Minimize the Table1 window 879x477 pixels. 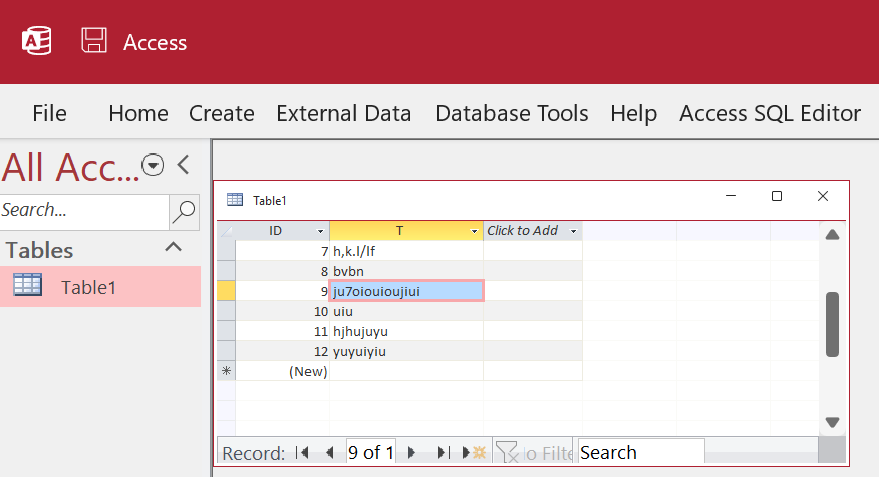(x=731, y=196)
